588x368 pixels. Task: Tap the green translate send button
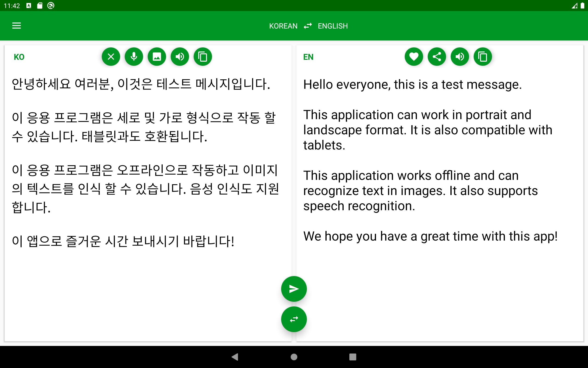(x=294, y=289)
